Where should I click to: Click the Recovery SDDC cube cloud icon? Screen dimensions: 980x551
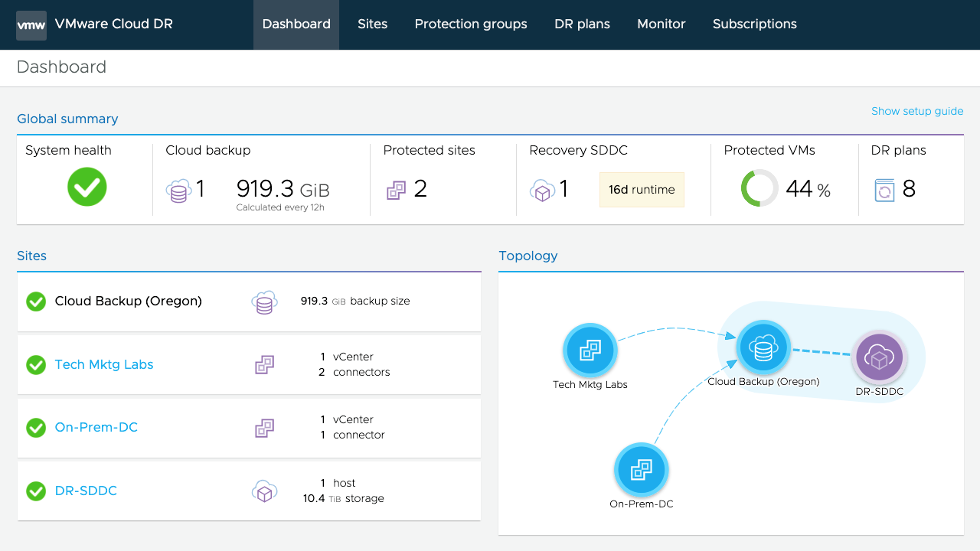pos(542,191)
